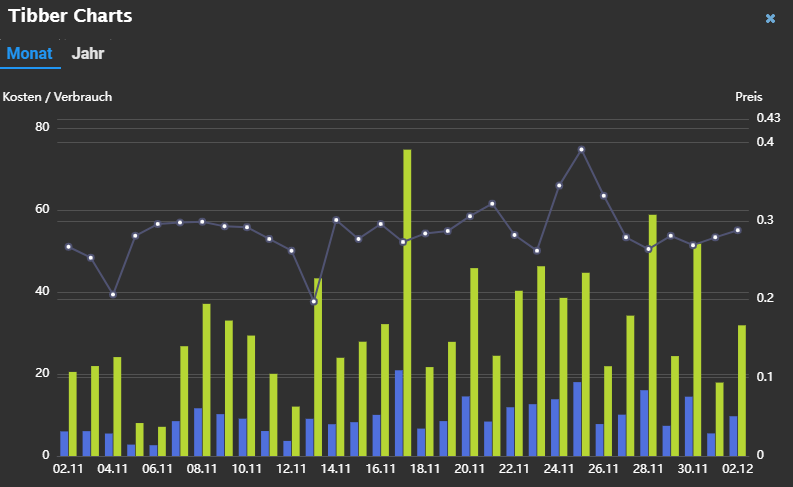
Task: Click the x-axis date label 12.11
Action: click(x=291, y=469)
